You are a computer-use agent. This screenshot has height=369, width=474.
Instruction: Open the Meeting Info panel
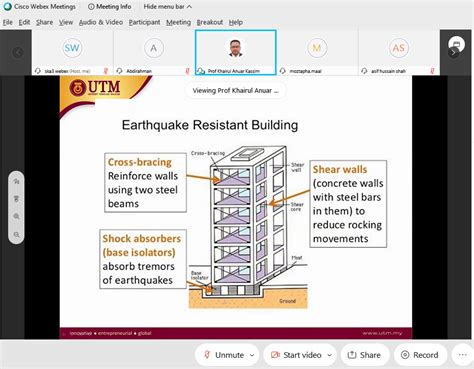pos(109,6)
